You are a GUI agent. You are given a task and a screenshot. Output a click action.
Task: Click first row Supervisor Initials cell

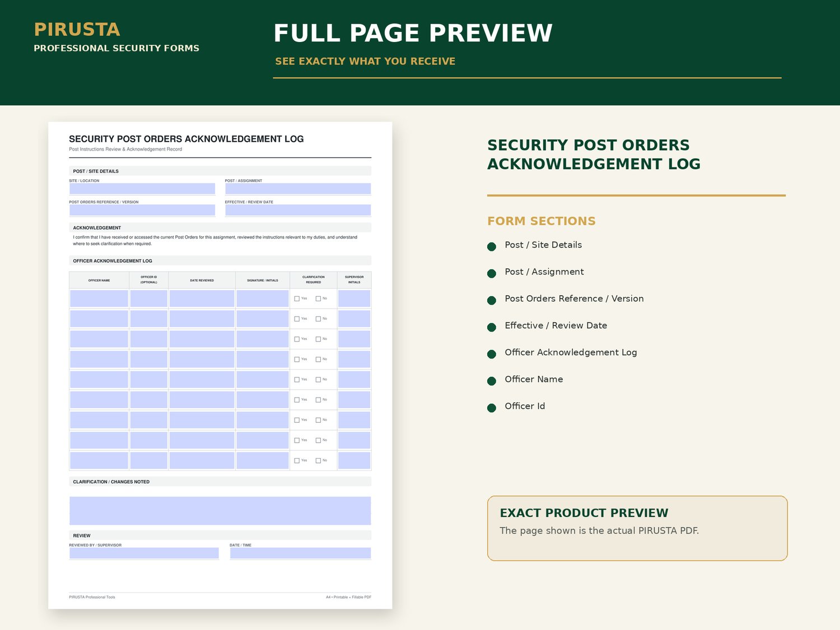pos(354,298)
